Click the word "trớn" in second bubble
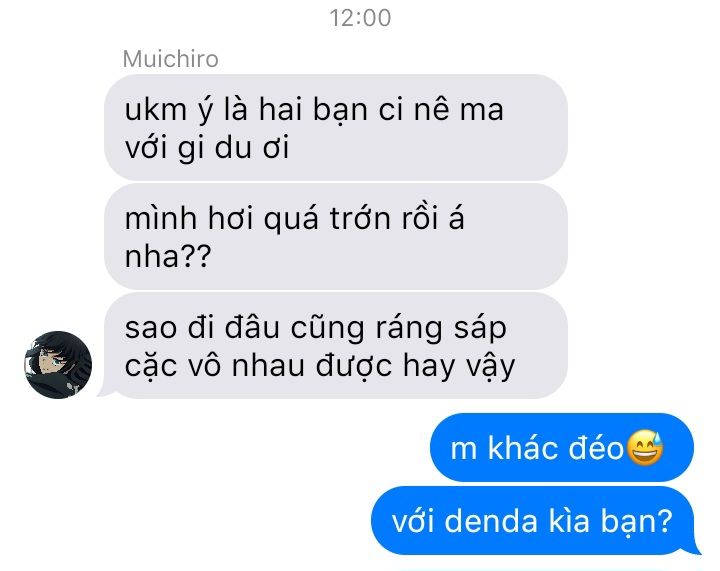This screenshot has height=571, width=720. [x=360, y=218]
